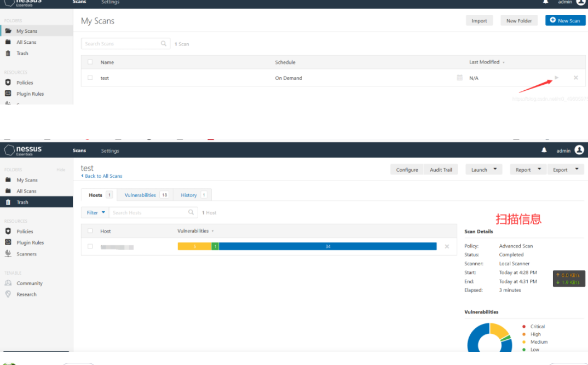
Task: Tick select-all checkbox in Hosts table header
Action: click(x=90, y=231)
